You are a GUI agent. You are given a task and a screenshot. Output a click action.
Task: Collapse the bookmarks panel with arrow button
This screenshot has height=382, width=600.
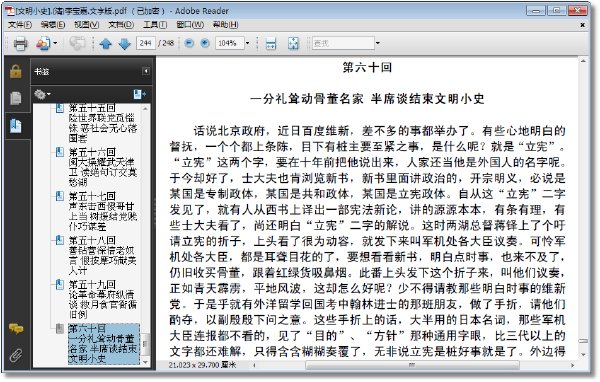[146, 71]
